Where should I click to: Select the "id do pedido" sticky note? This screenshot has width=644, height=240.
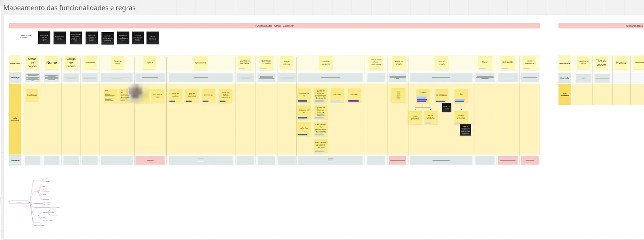(x=508, y=63)
